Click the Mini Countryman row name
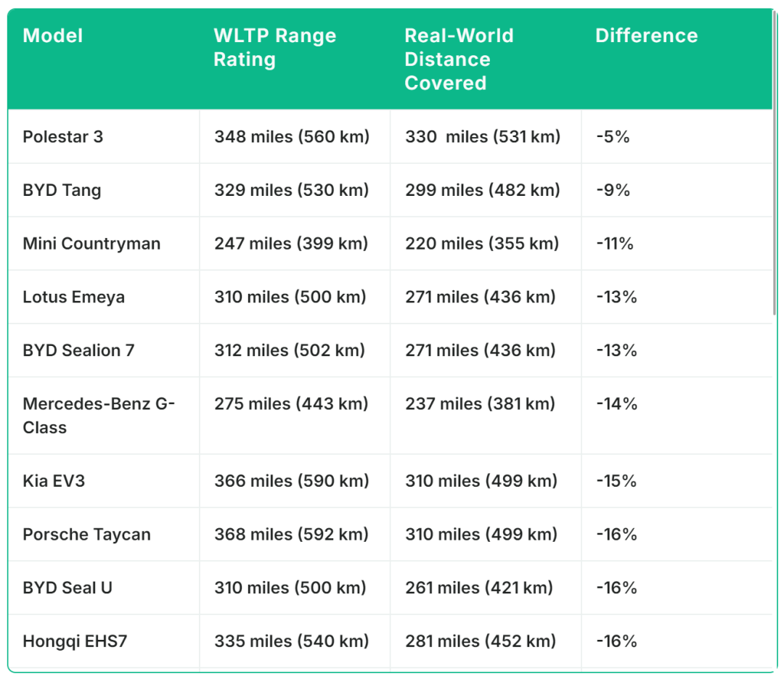This screenshot has width=784, height=679. click(x=91, y=244)
